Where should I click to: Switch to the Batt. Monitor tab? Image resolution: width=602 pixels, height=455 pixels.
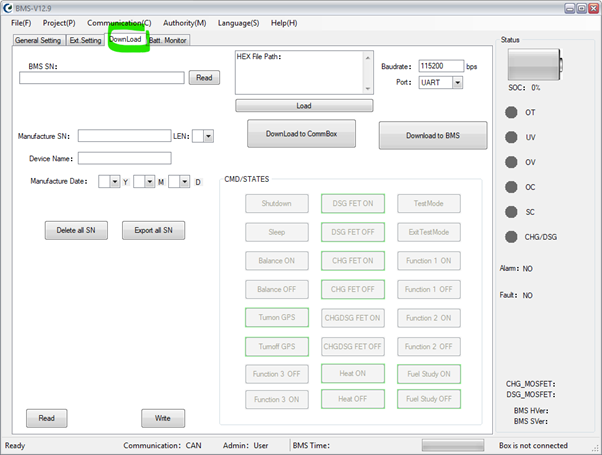point(168,40)
